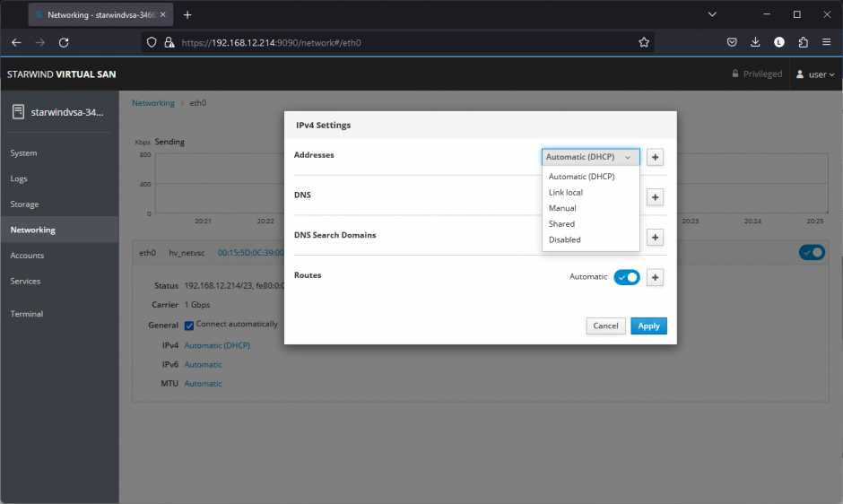The height and width of the screenshot is (504, 843).
Task: Bookmark this page with the star icon
Action: coord(644,42)
